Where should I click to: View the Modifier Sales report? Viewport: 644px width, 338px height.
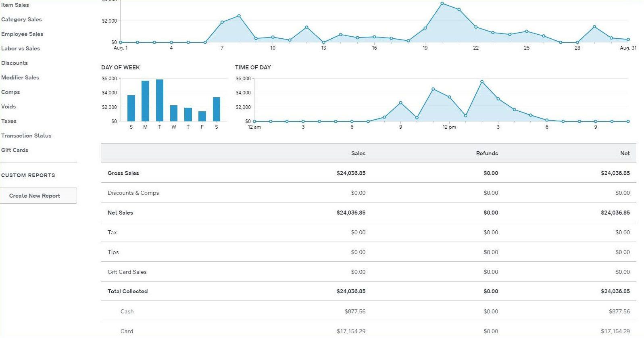20,77
